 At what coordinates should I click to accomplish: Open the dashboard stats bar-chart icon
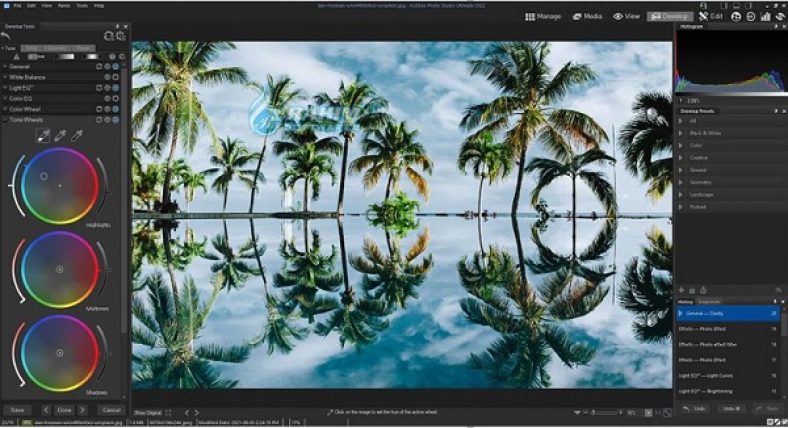(765, 17)
